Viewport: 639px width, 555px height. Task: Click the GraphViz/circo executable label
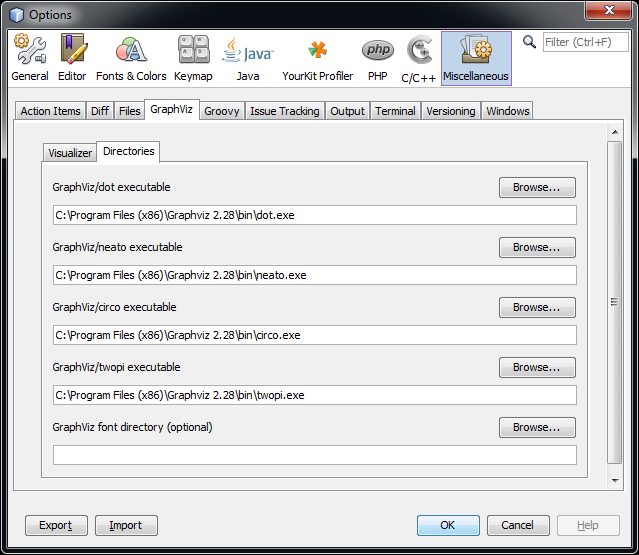pos(115,307)
